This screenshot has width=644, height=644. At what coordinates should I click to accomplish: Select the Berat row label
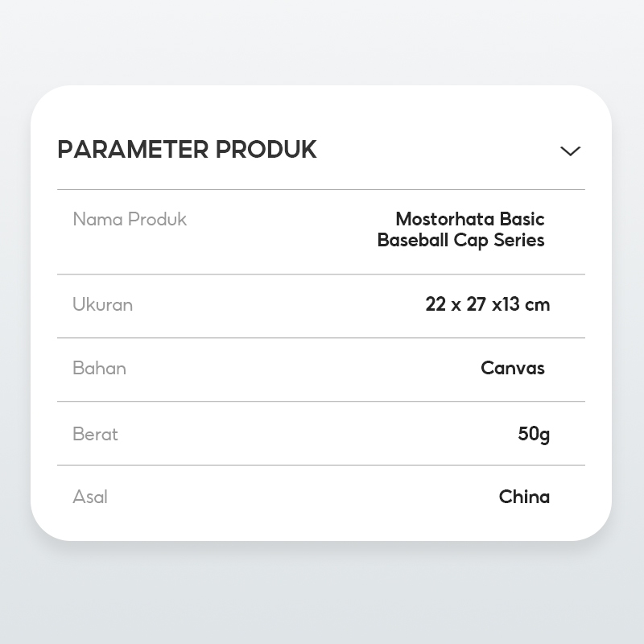tap(95, 434)
